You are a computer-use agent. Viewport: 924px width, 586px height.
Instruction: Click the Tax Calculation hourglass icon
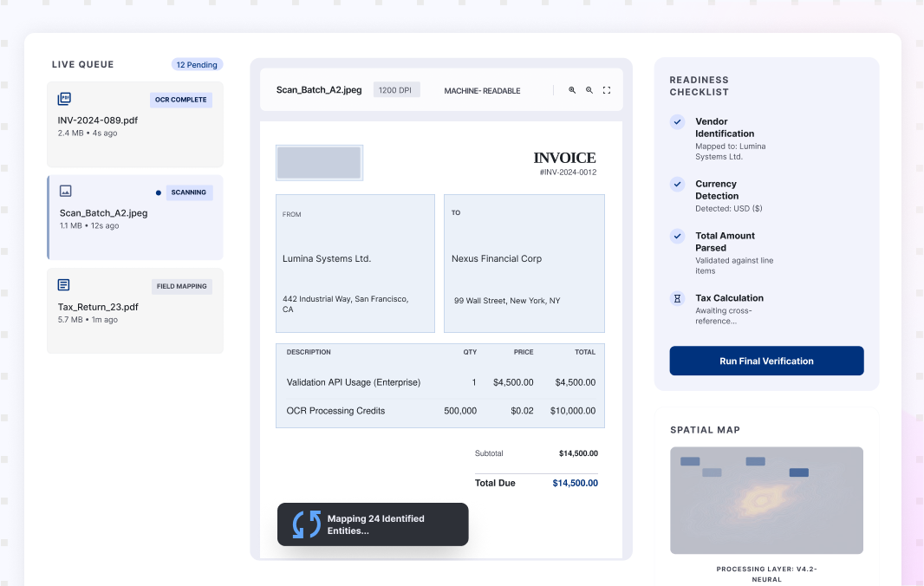(x=677, y=299)
